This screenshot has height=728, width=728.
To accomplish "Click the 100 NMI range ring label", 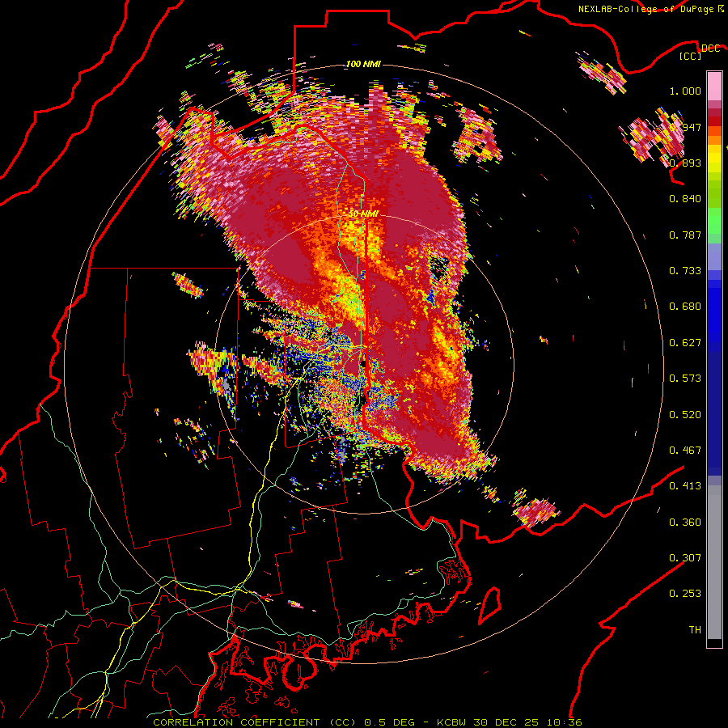I will point(363,64).
